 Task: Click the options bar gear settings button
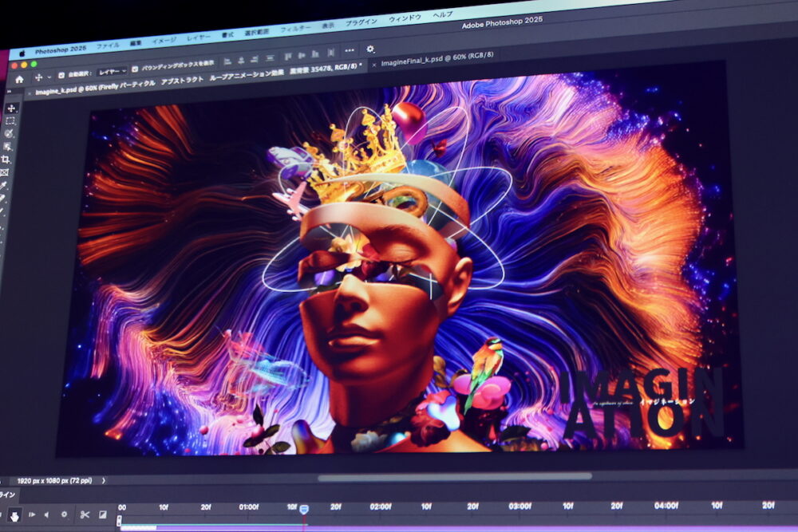click(370, 49)
